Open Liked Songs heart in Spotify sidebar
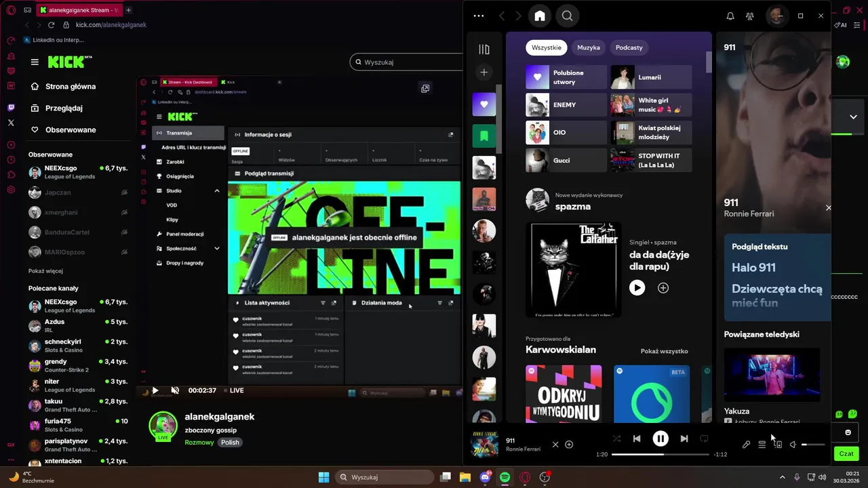 click(484, 104)
